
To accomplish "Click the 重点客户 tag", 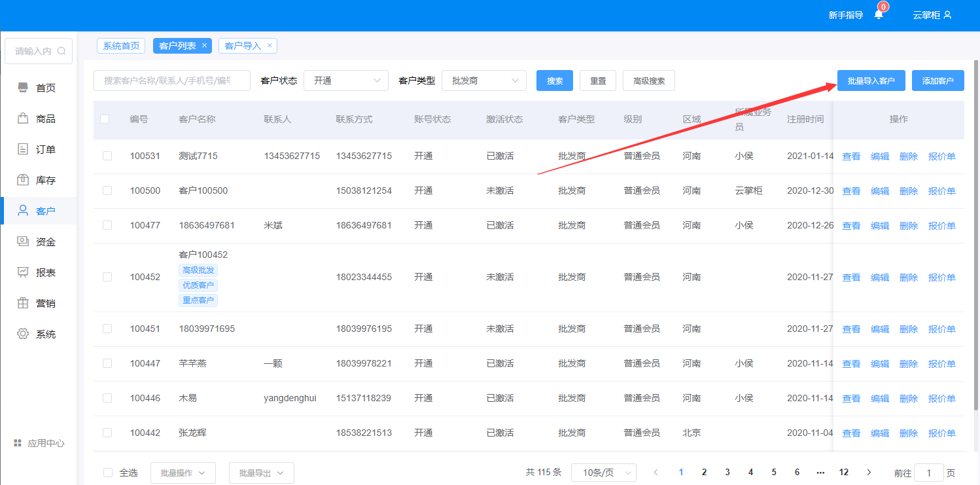I will point(198,300).
